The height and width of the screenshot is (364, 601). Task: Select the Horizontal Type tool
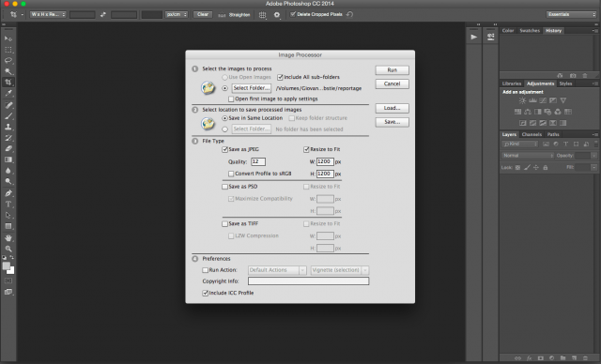click(x=8, y=205)
